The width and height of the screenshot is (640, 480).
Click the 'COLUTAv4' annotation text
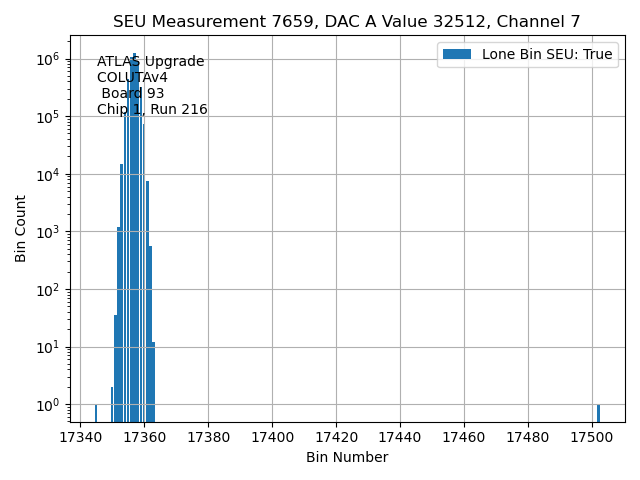132,78
